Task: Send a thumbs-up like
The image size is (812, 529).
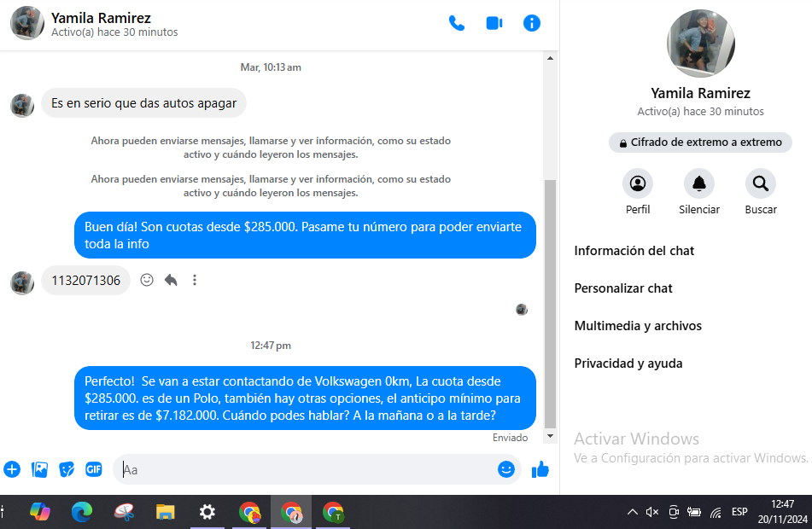Action: (x=540, y=469)
